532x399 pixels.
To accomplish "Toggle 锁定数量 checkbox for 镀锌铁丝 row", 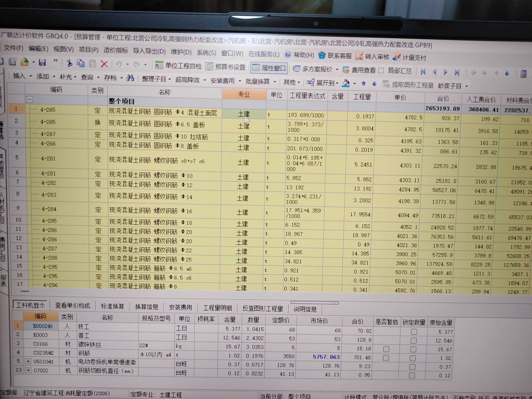I will tap(413, 349).
